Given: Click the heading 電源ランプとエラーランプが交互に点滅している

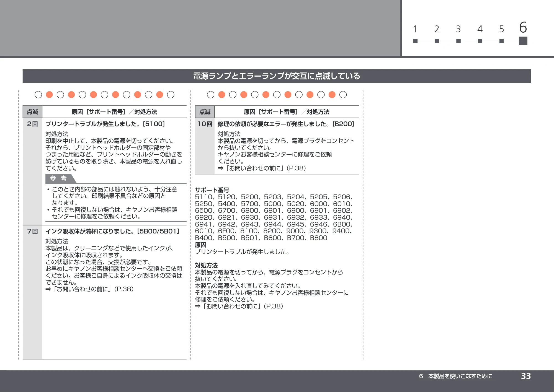Looking at the screenshot, I should (x=277, y=76).
